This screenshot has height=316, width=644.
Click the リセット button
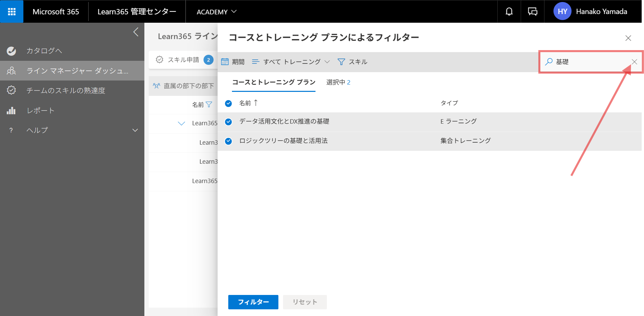point(305,302)
